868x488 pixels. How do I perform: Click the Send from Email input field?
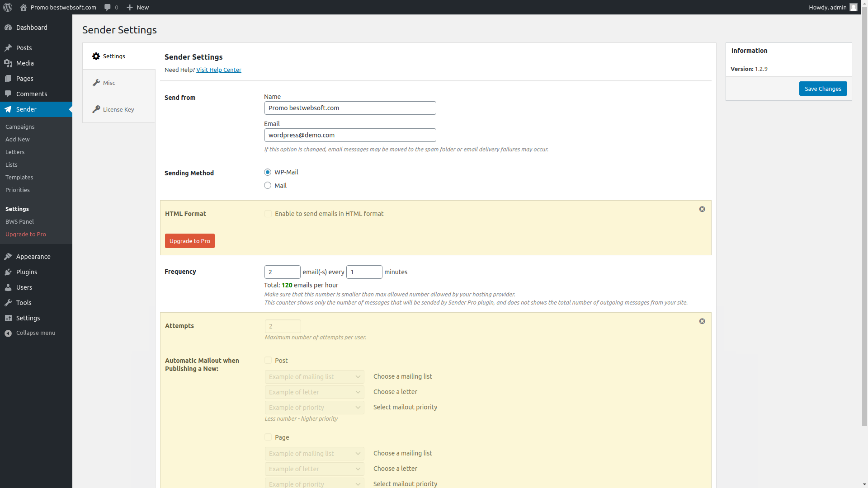[350, 135]
